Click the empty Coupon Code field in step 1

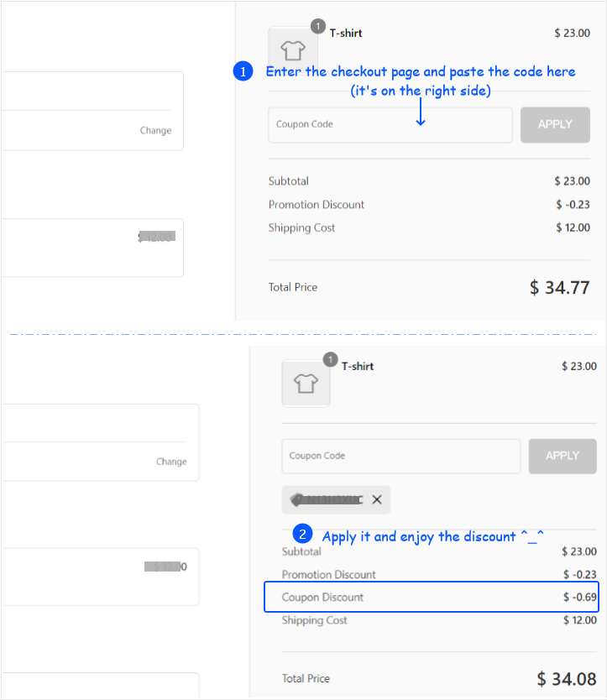390,124
